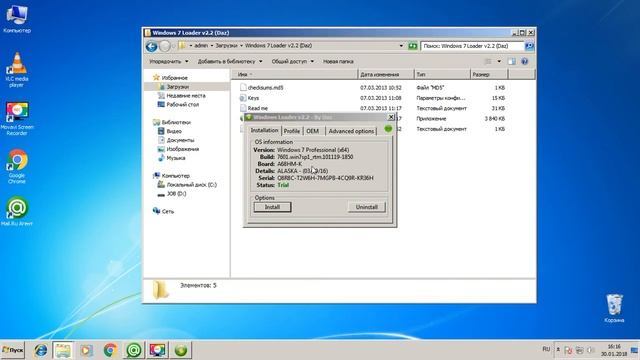Image resolution: width=640 pixels, height=360 pixels.
Task: Click the taskbar clock
Action: coord(614,350)
